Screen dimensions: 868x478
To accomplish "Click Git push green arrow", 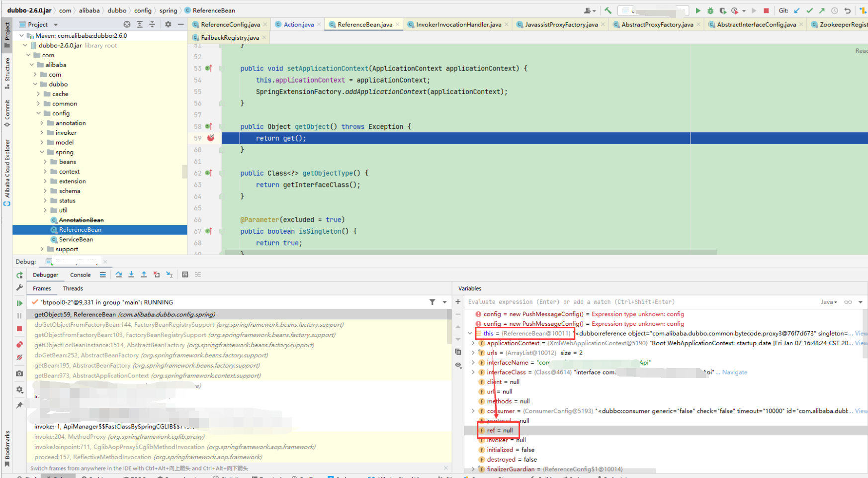I will click(822, 10).
